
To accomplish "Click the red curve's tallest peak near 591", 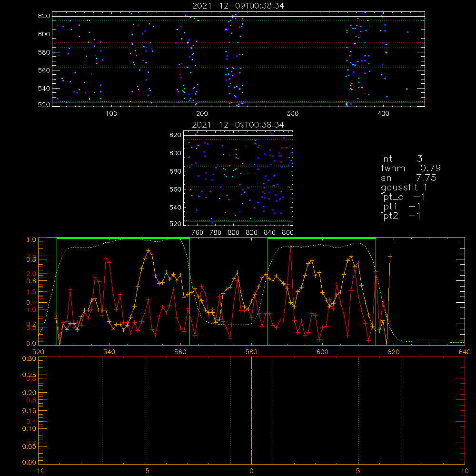I will tap(290, 247).
